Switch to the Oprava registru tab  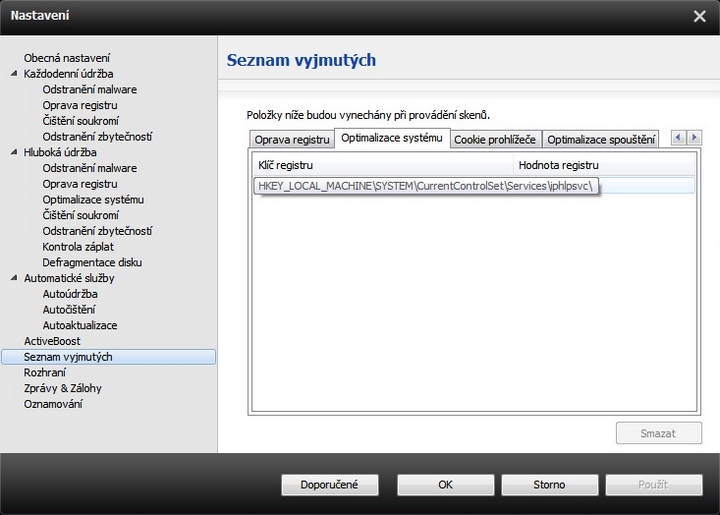click(x=291, y=140)
